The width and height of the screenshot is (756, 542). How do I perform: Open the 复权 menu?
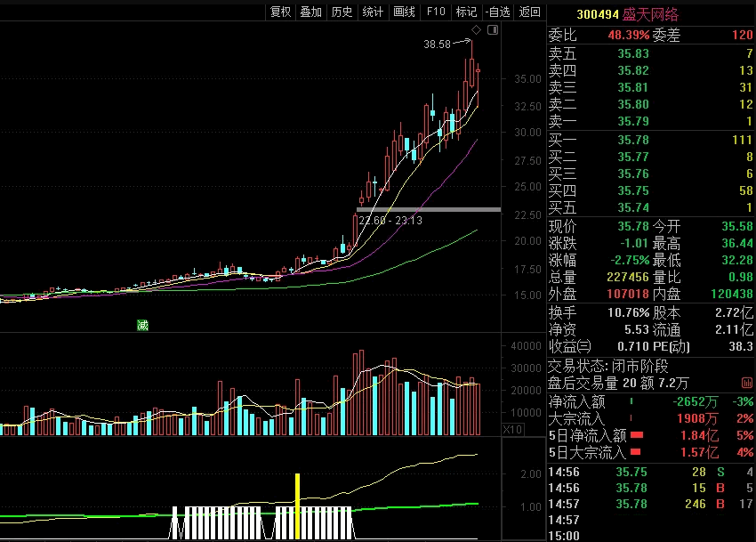coord(280,12)
